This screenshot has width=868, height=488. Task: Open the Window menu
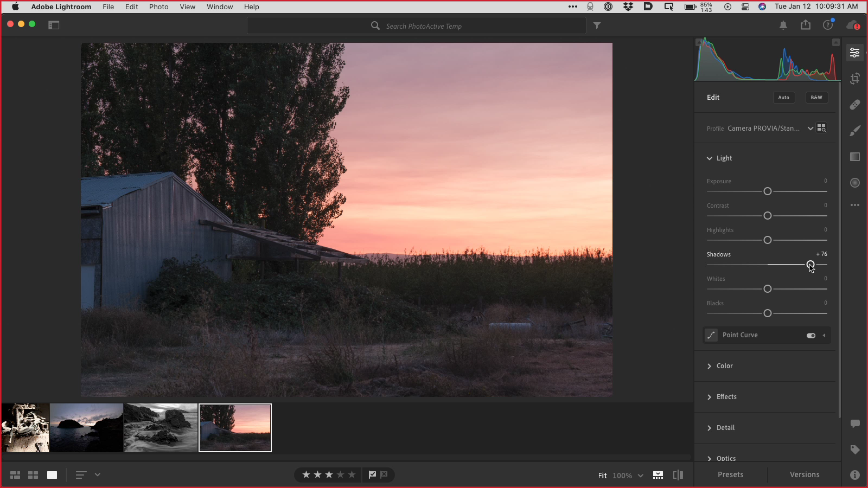[220, 7]
